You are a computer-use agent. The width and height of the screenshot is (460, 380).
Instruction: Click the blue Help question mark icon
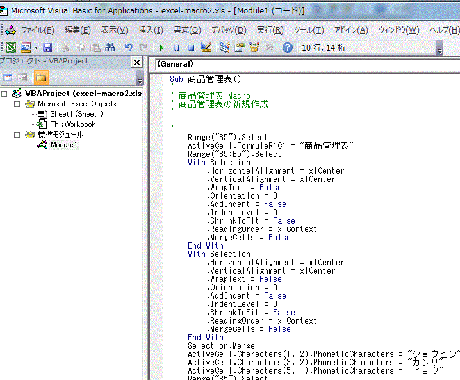[288, 48]
